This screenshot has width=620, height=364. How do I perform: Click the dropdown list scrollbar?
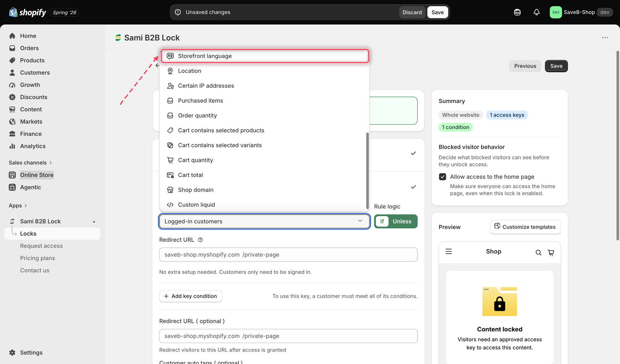point(367,170)
